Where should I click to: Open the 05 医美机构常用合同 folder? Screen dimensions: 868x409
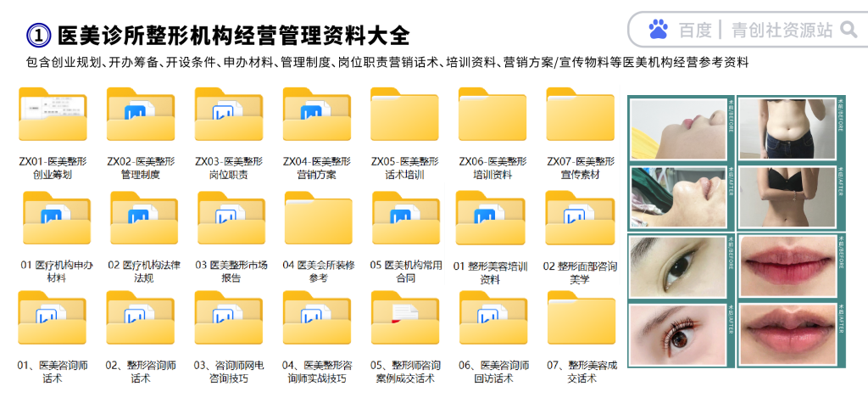(x=405, y=218)
